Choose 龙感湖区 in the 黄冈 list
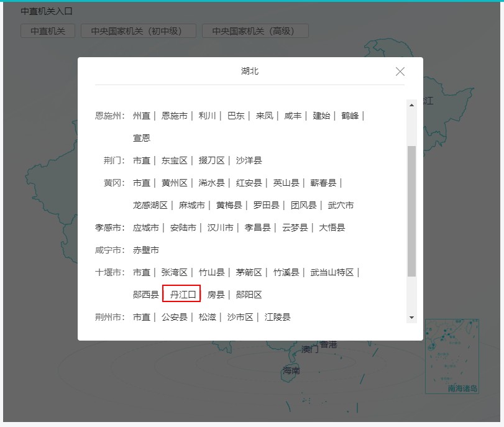 (x=150, y=205)
